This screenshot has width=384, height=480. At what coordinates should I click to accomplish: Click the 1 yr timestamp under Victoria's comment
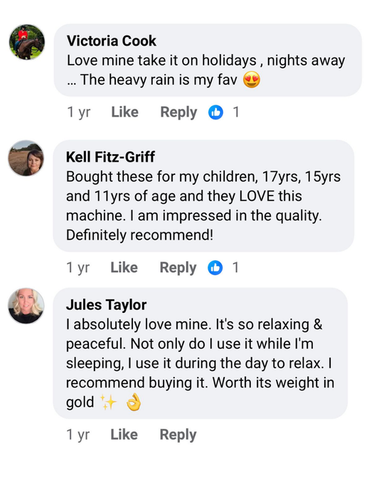[x=79, y=112]
